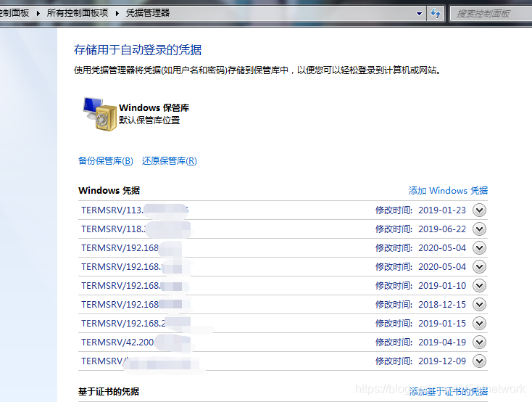Expand the TERMSRV/192.168 credential modified 2019-01-10
Image resolution: width=532 pixels, height=402 pixels.
tap(479, 285)
